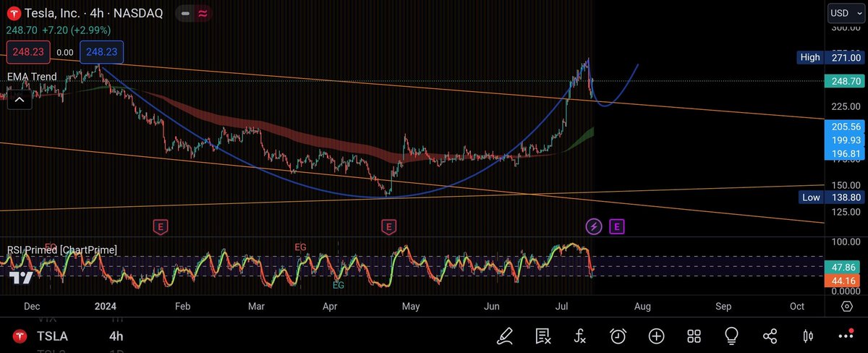Collapse the indicator legend with the chevron
Viewport: 868px width, 353px height.
[19, 100]
